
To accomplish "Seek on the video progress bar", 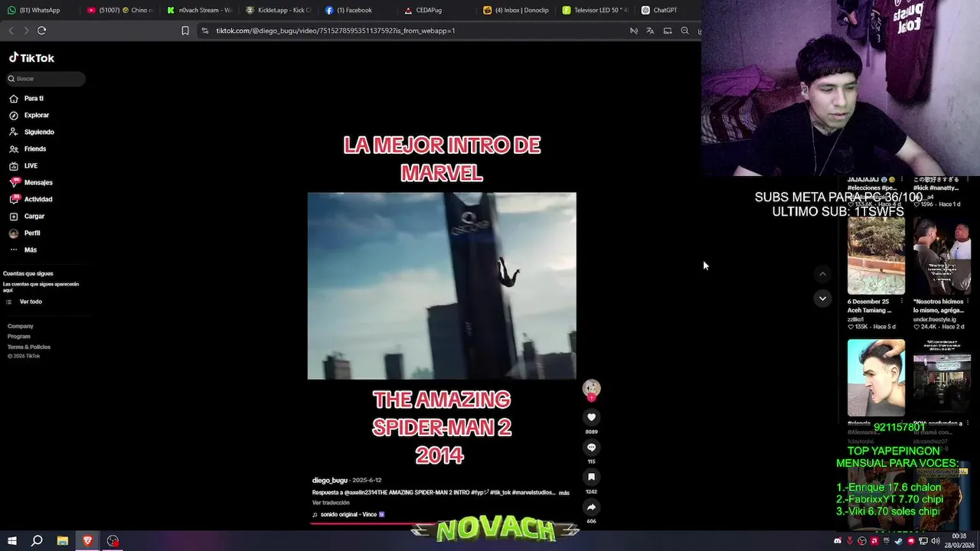I will tap(442, 524).
